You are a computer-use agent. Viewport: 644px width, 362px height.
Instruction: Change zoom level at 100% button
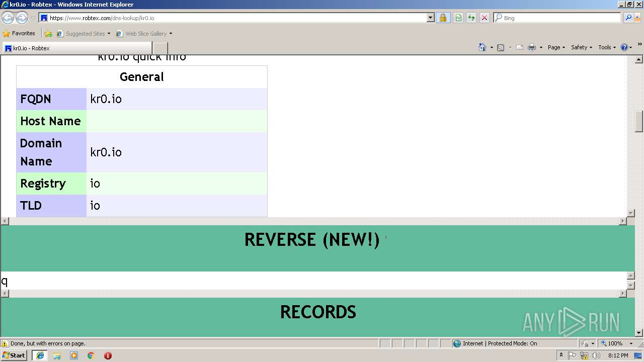611,343
